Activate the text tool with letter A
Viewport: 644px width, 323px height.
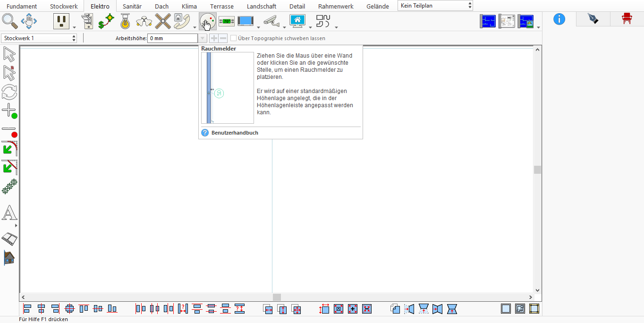[9, 213]
